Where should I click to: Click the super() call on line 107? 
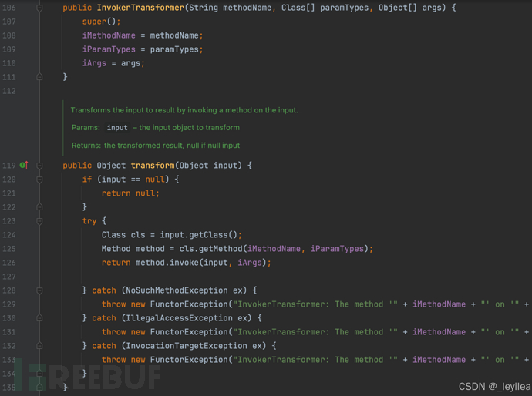[x=101, y=22]
